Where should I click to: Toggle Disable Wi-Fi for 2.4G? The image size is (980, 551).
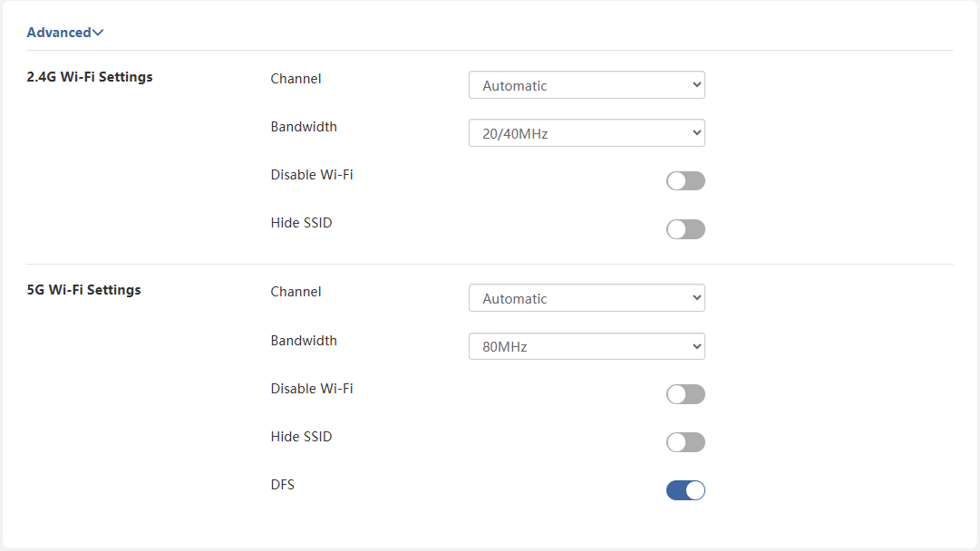point(685,181)
